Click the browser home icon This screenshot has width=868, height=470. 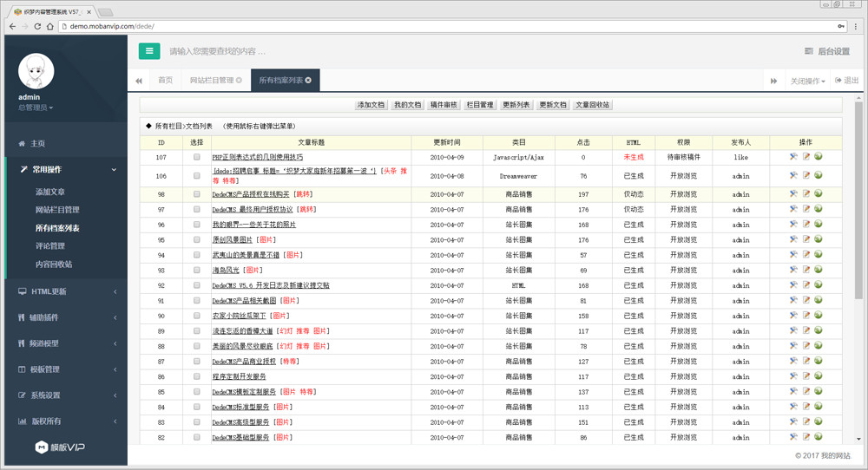click(x=49, y=26)
